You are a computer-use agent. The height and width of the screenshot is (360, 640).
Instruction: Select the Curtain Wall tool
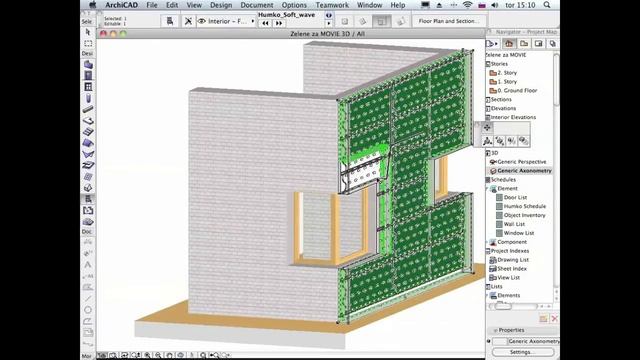(x=88, y=177)
